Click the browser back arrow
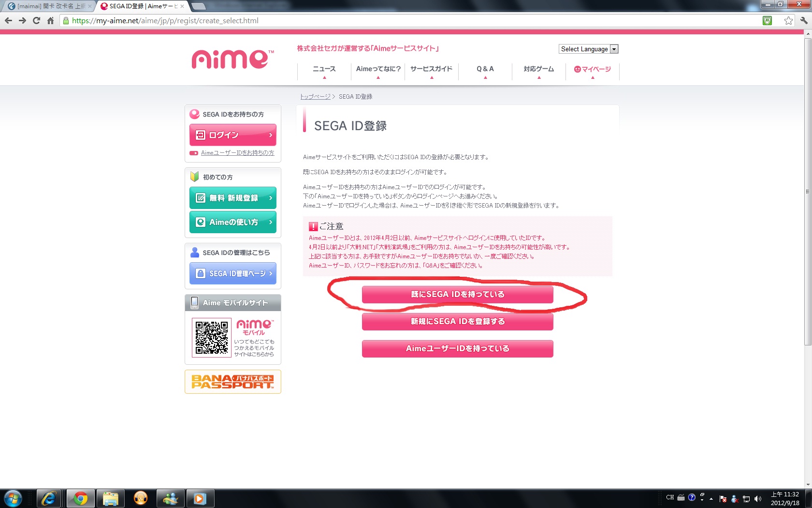This screenshot has width=812, height=508. click(8, 20)
